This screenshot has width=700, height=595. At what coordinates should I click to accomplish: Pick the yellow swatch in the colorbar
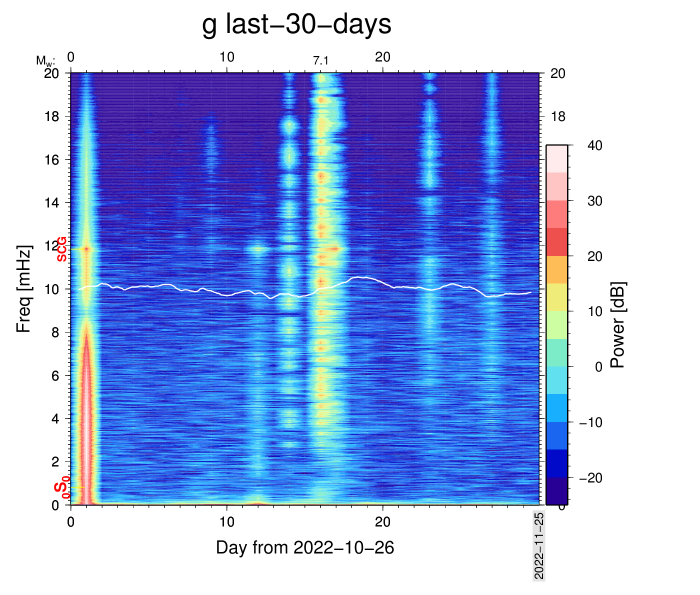point(556,297)
